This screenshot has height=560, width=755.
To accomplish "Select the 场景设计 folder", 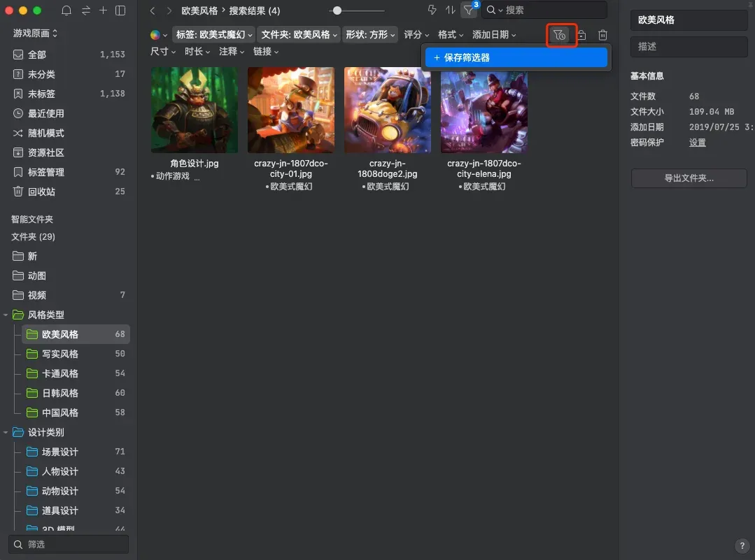I will coord(76,452).
